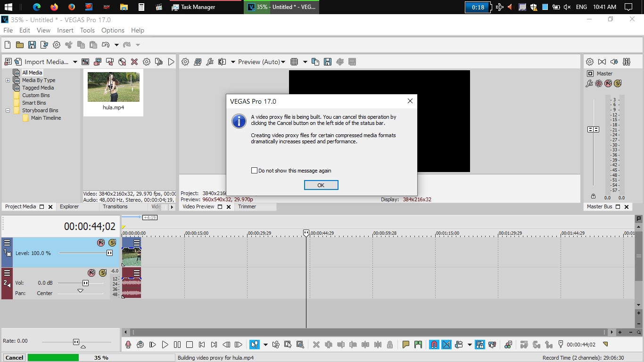Click the Downmix Output icon in Master Bus
The width and height of the screenshot is (644, 362).
point(602,62)
